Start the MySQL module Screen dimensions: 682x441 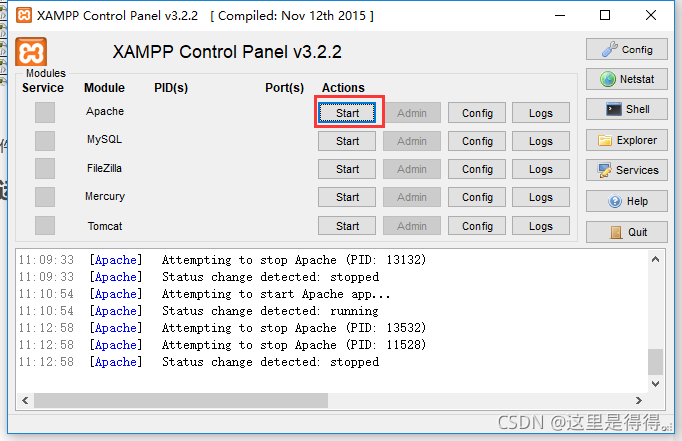coord(347,141)
